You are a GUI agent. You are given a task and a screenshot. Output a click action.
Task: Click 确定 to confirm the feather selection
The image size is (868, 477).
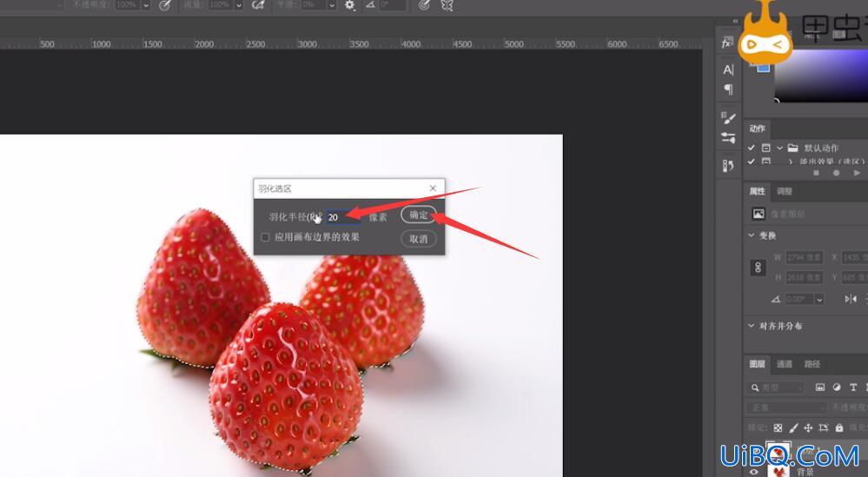click(419, 215)
